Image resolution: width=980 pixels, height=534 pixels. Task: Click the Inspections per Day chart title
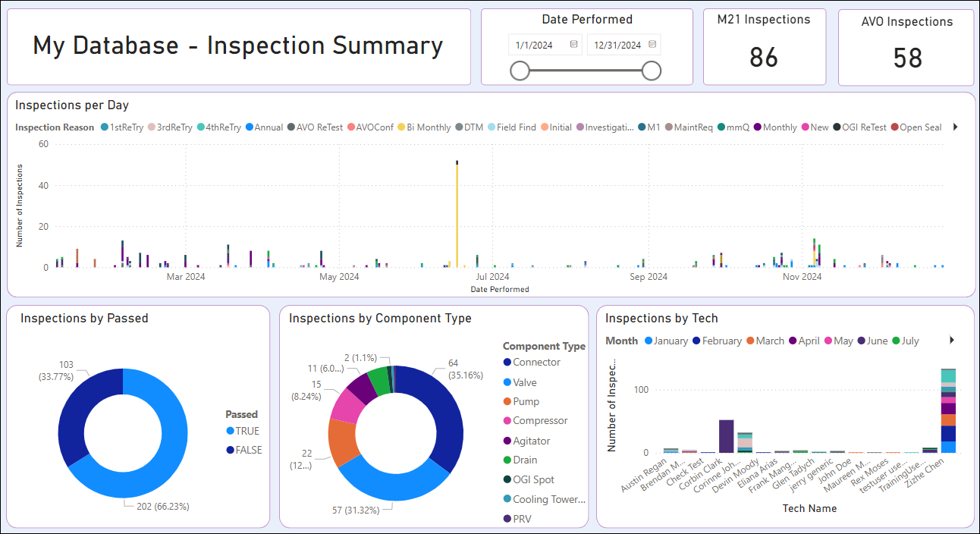(72, 105)
